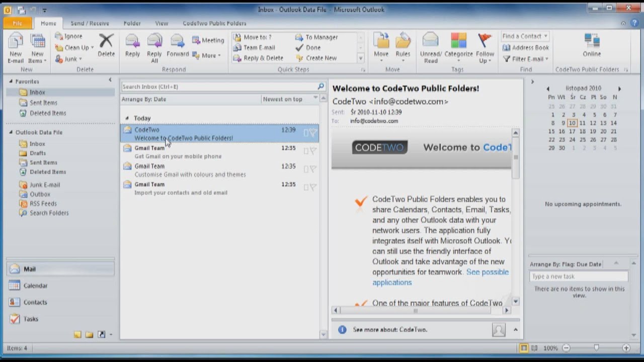Open See possible applications link
This screenshot has height=362, width=644.
(441, 277)
